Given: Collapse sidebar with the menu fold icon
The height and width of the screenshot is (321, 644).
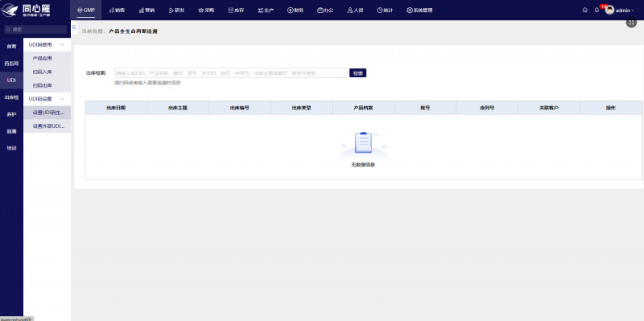Looking at the screenshot, I should click(x=74, y=27).
